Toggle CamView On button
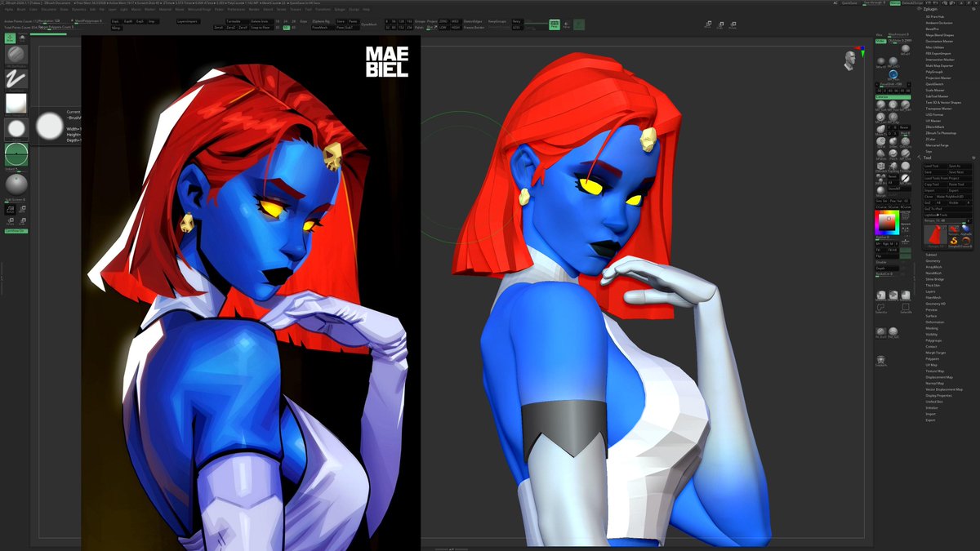 pyautogui.click(x=16, y=231)
